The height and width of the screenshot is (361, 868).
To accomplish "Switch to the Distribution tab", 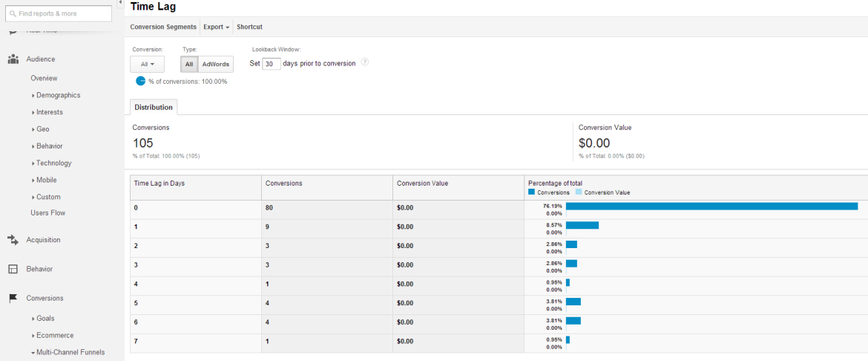I will point(154,108).
